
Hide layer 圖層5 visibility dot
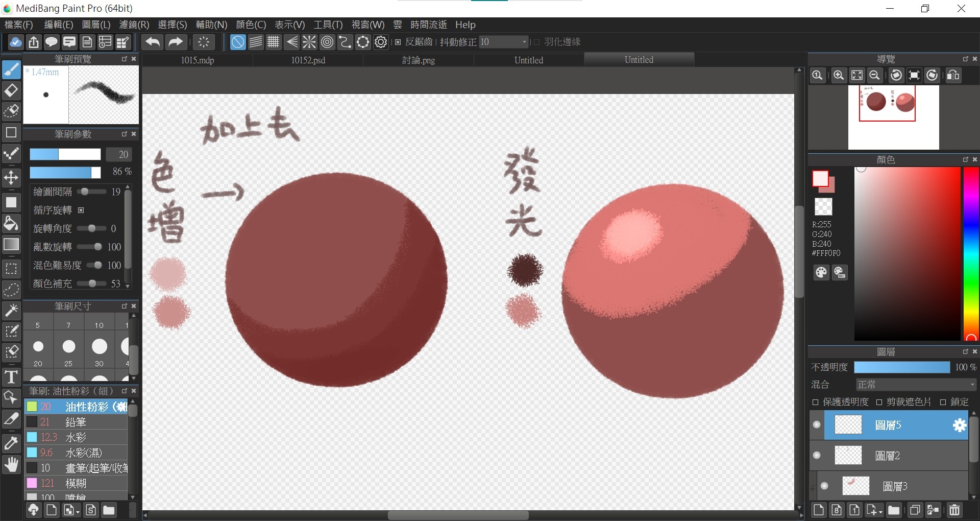(x=817, y=425)
